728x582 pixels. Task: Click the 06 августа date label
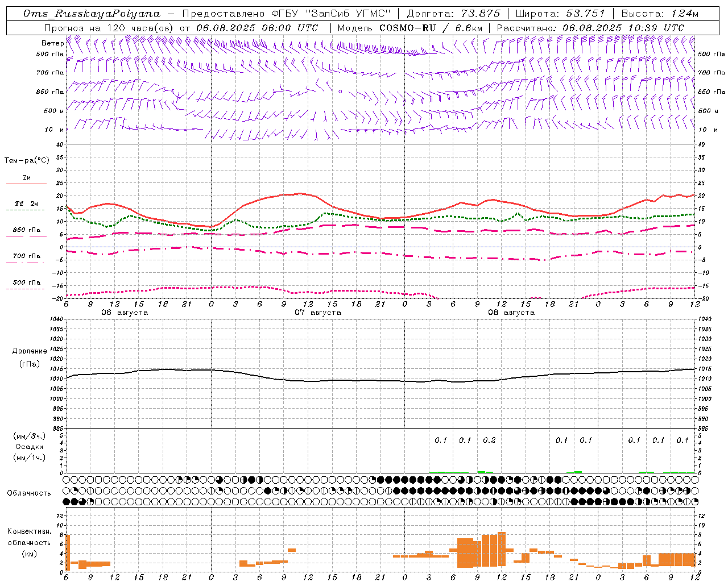(x=125, y=313)
